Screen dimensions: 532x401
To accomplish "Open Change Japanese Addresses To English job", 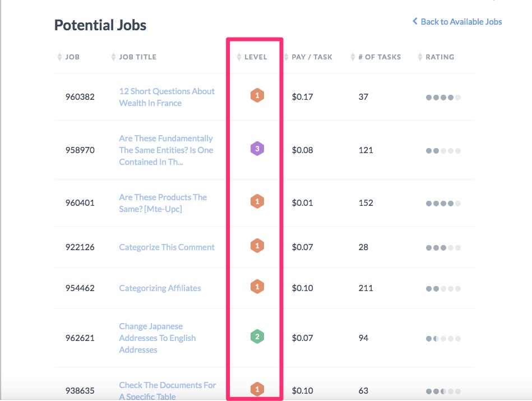I will 158,338.
